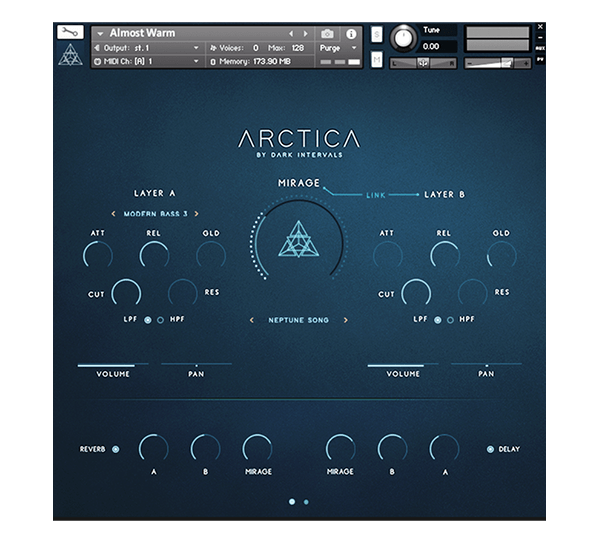Screen dimensions: 600x543
Task: Open the wrench edit-mode icon
Action: point(70,32)
